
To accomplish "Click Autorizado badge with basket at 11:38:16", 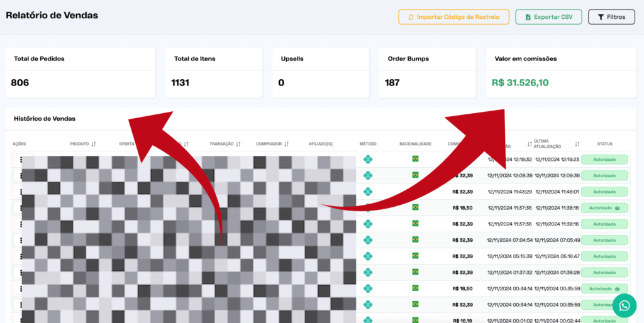I will (x=604, y=207).
